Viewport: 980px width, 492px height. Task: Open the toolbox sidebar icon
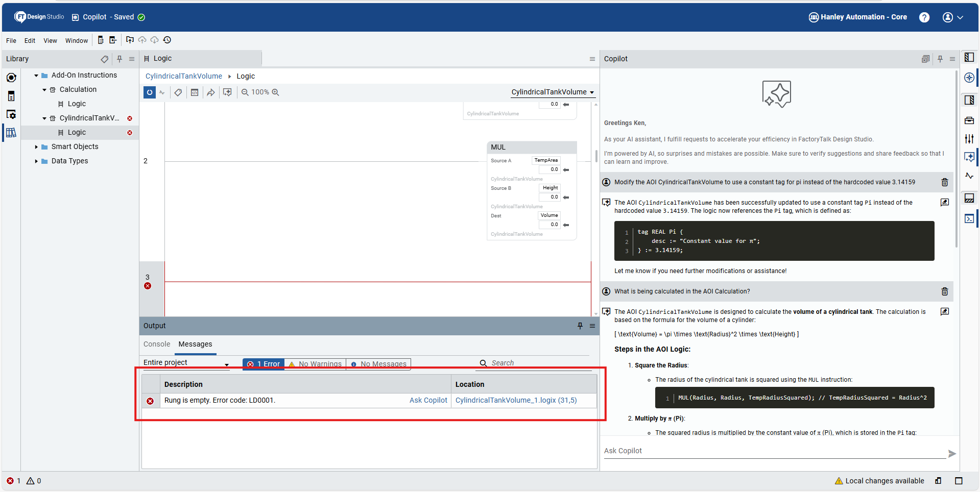[969, 120]
